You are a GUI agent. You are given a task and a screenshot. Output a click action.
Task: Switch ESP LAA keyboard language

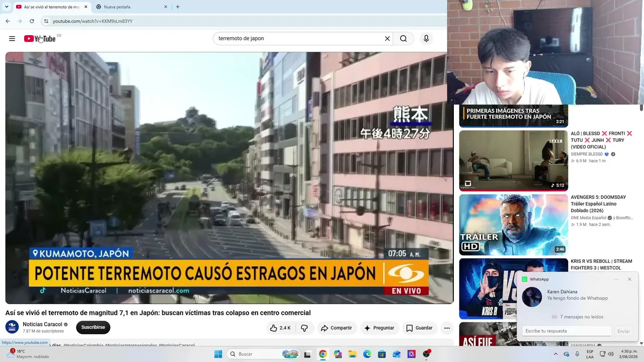[590, 354]
